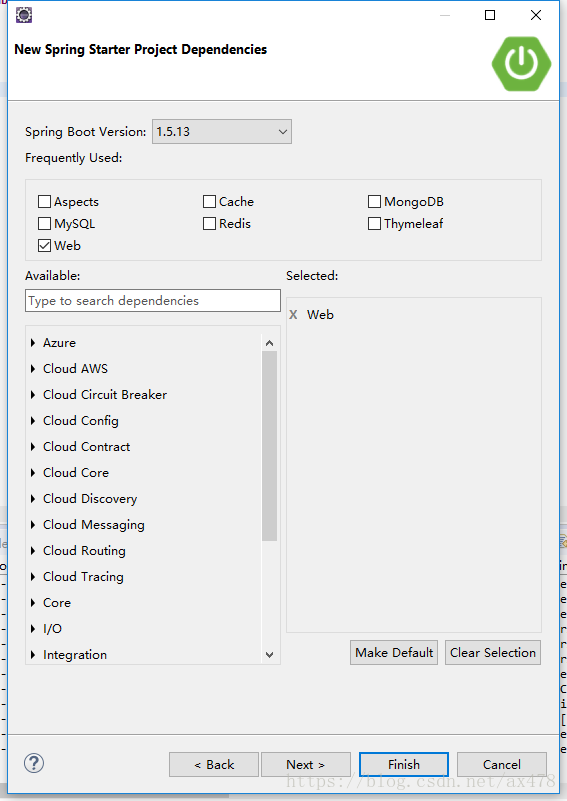Click the Back button
This screenshot has height=801, width=567.
click(x=214, y=765)
